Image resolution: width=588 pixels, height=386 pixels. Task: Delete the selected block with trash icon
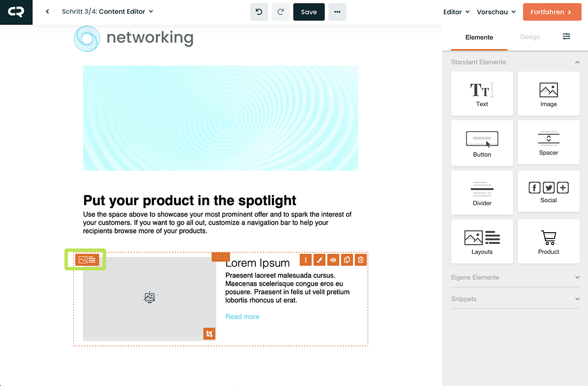click(361, 260)
